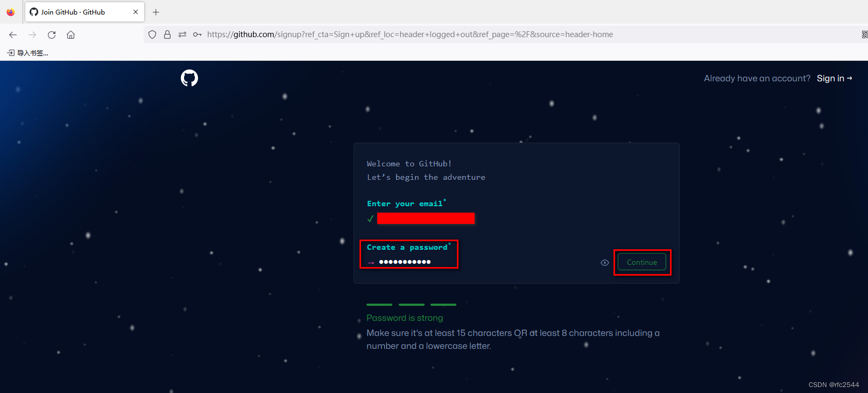
Task: Click the green email valid checkmark
Action: pos(370,219)
